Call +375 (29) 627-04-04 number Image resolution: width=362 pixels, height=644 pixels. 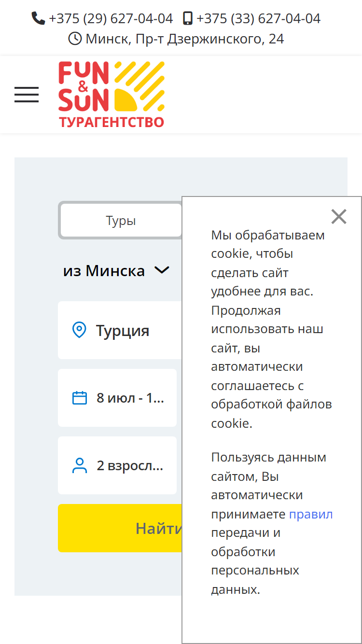click(111, 18)
